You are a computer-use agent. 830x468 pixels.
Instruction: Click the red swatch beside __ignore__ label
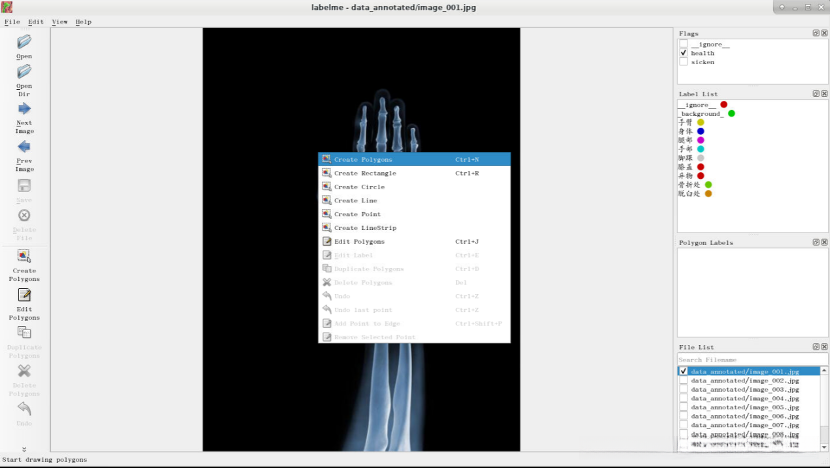tap(724, 104)
